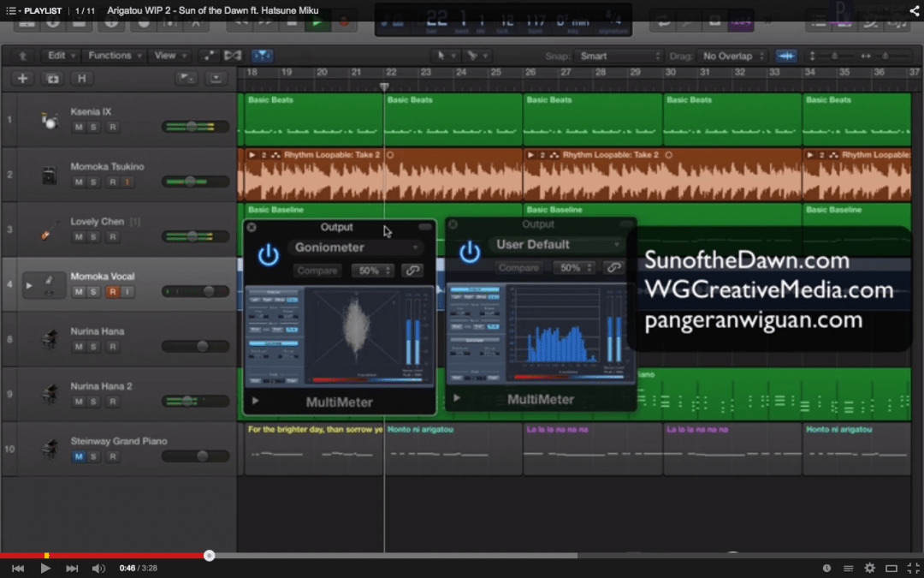Open the pointer tool dropdown

(445, 56)
